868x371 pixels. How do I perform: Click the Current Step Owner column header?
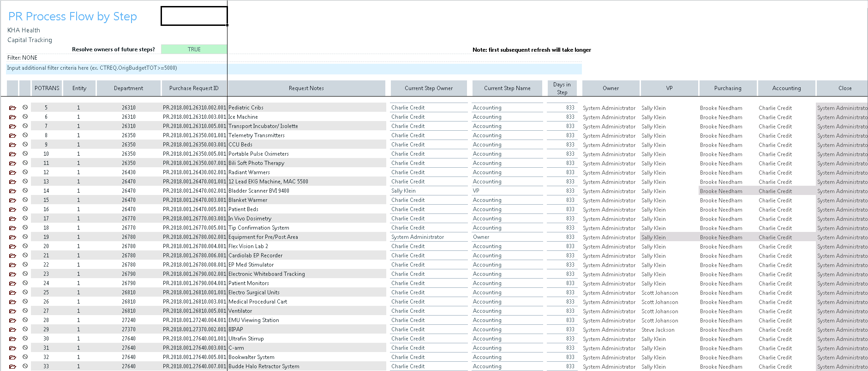[x=428, y=88]
